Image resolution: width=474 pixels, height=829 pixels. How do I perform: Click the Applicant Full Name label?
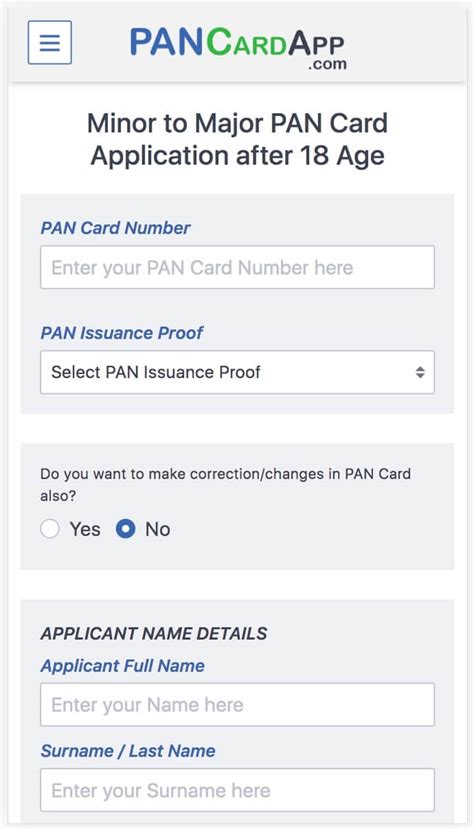(123, 665)
